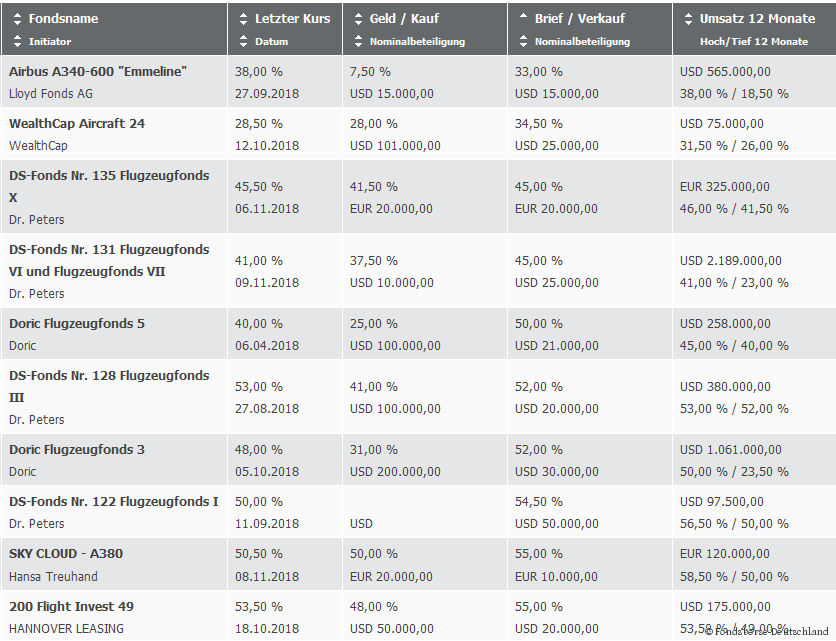Open DS-Fonds Nr. 131 Flugzeugfonds VI entry
The height and width of the screenshot is (641, 836).
click(x=109, y=250)
